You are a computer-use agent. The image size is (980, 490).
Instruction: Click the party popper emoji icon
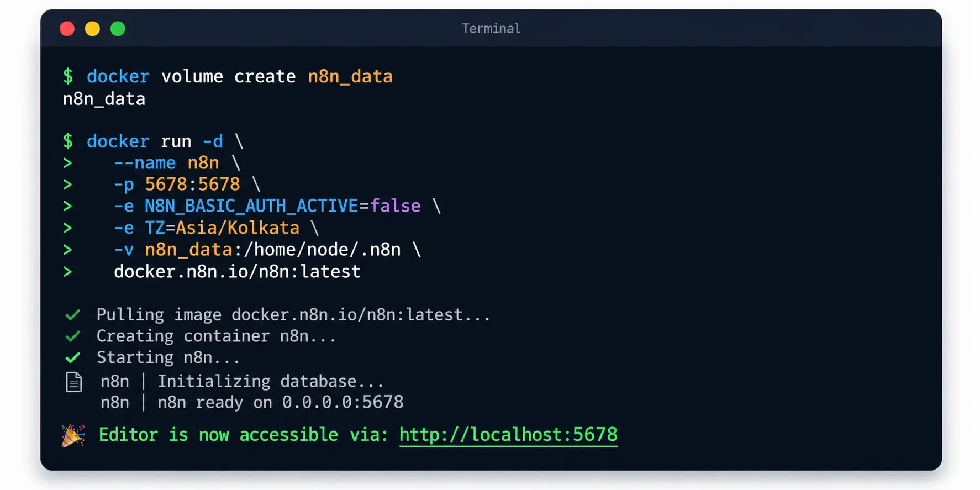point(73,435)
